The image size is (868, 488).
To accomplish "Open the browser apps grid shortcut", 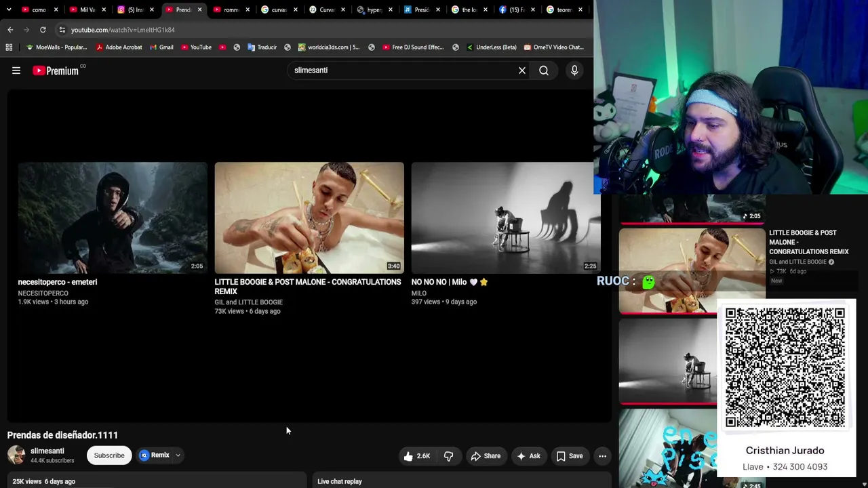I will pos(9,47).
